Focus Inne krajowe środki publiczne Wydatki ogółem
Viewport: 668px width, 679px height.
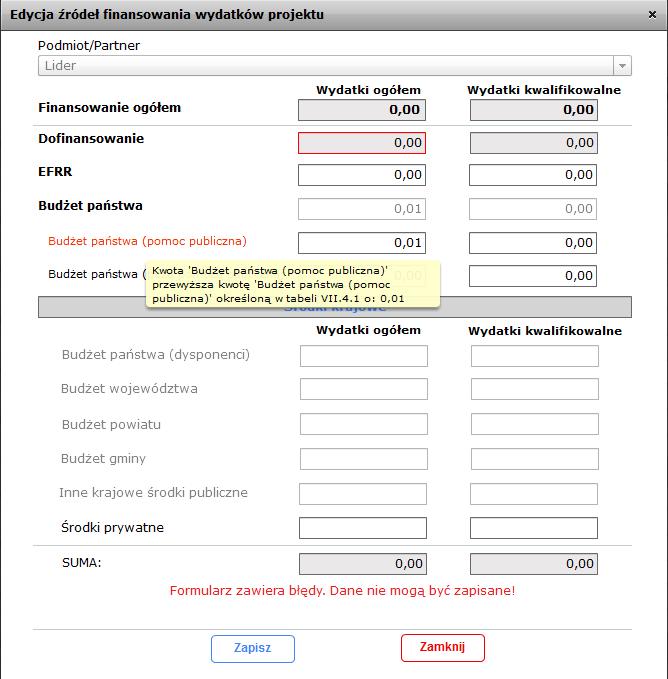[363, 494]
